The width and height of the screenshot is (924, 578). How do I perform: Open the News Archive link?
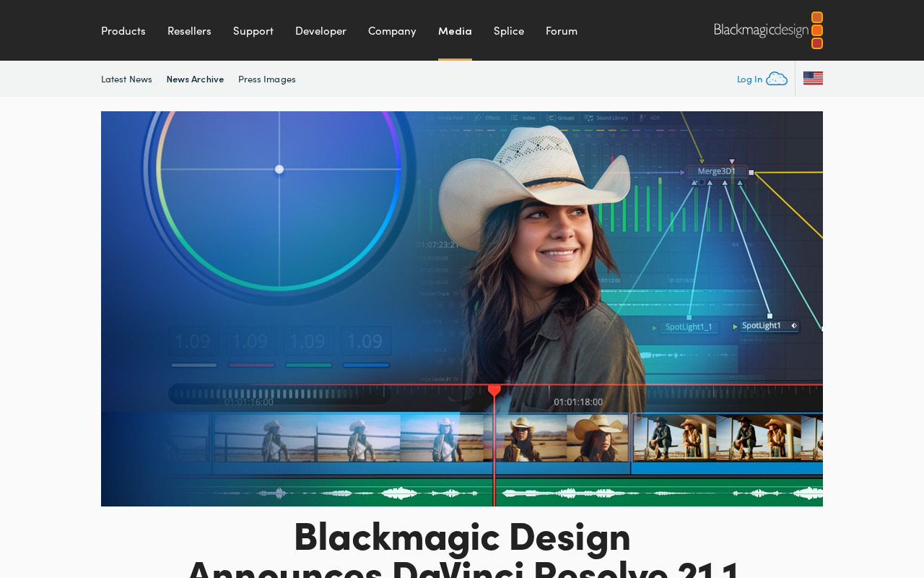(x=195, y=79)
